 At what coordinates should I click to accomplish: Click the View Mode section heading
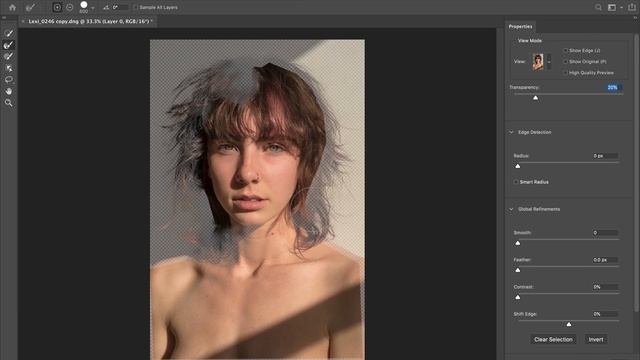pyautogui.click(x=529, y=41)
